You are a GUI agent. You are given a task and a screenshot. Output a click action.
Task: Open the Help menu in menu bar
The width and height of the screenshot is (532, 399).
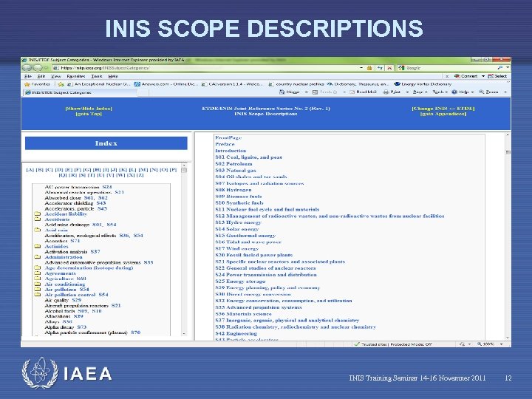tap(113, 76)
